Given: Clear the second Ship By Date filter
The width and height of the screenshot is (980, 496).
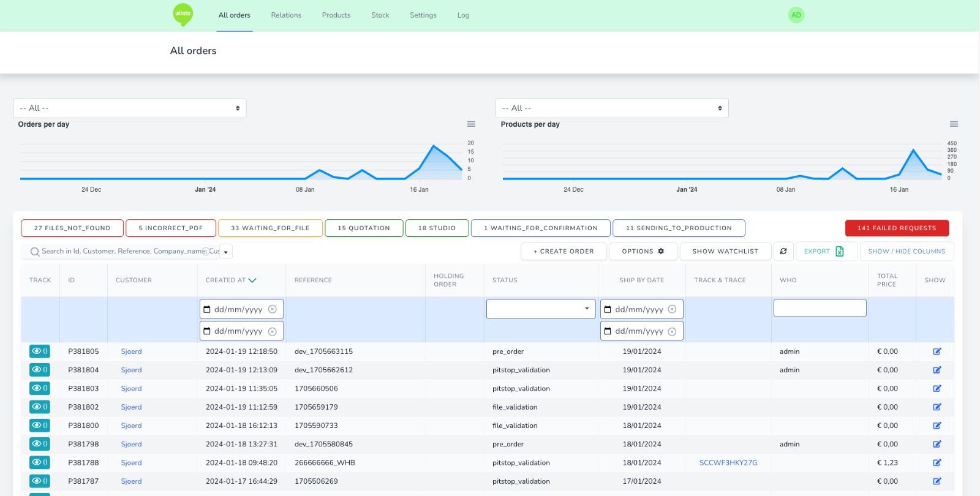Looking at the screenshot, I should [672, 331].
